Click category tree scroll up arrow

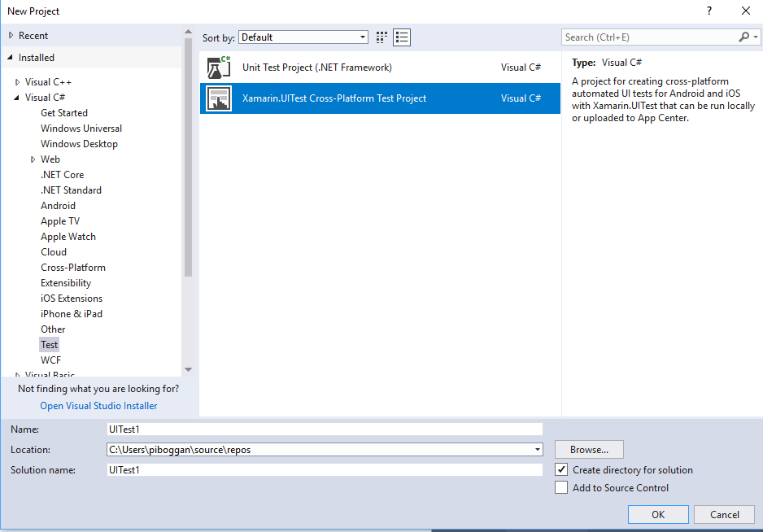coord(189,32)
